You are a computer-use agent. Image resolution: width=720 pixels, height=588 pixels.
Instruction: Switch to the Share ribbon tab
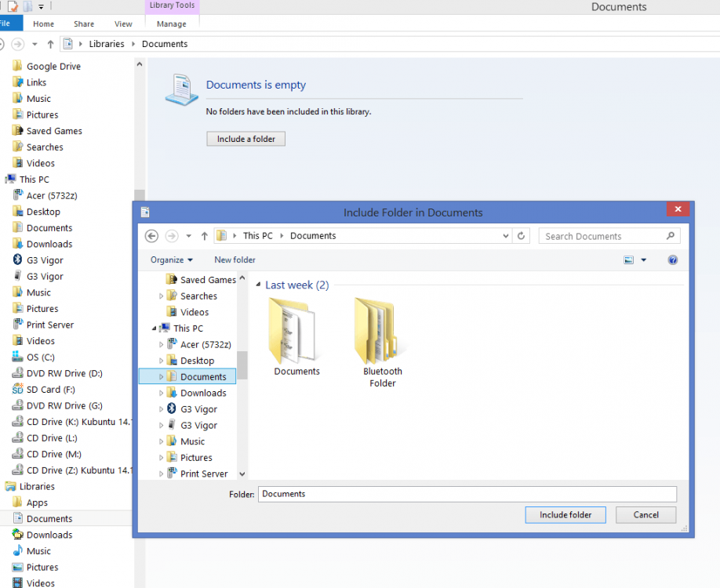[x=84, y=24]
